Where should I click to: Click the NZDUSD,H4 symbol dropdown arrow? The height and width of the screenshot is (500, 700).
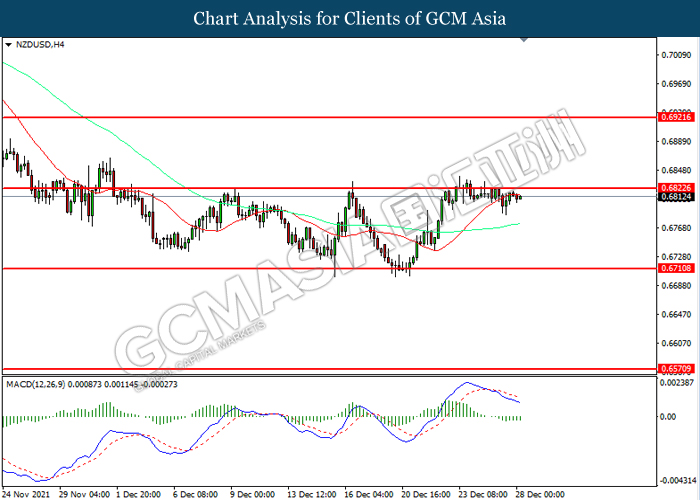(x=8, y=45)
